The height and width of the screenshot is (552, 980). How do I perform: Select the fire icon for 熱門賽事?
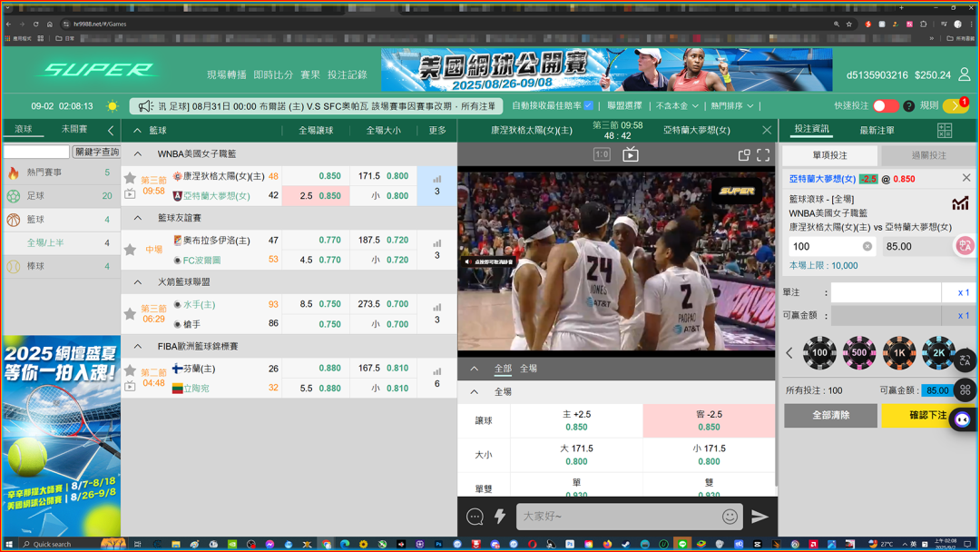coord(13,172)
